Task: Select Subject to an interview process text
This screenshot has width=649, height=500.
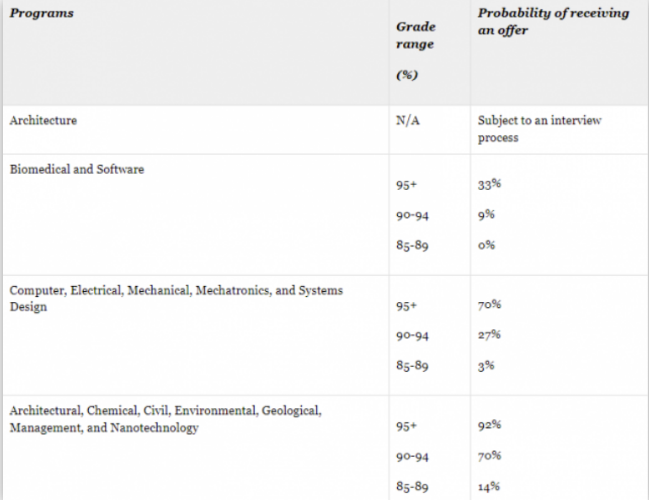Action: (x=539, y=129)
